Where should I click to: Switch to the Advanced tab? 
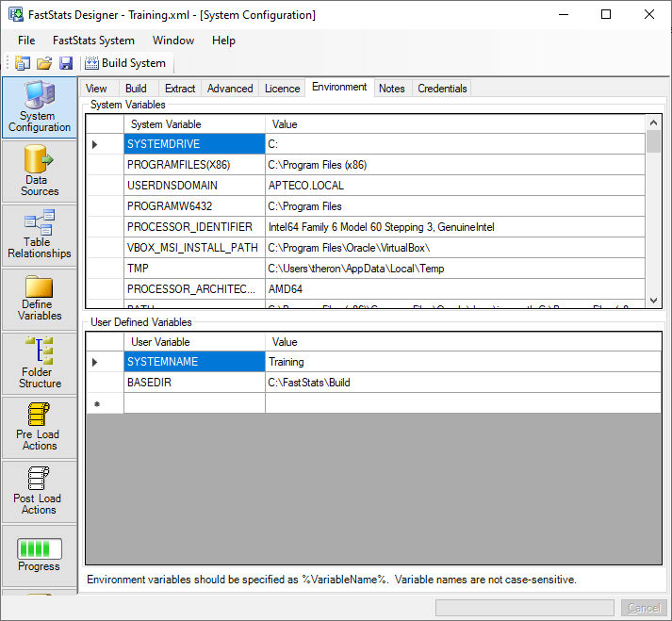(230, 89)
